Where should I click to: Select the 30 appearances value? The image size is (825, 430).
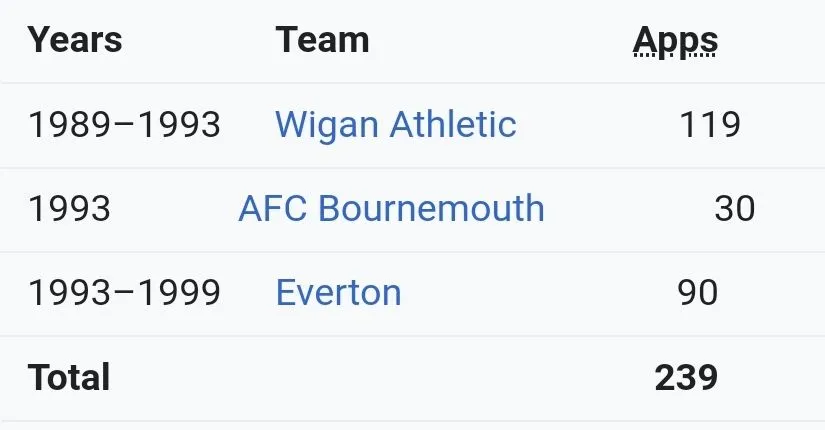tap(735, 208)
